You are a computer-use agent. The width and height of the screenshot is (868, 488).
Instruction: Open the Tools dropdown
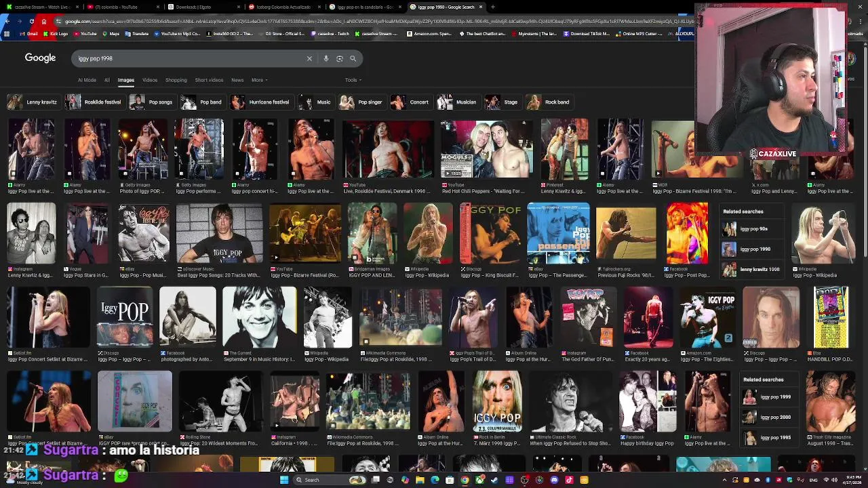point(353,80)
